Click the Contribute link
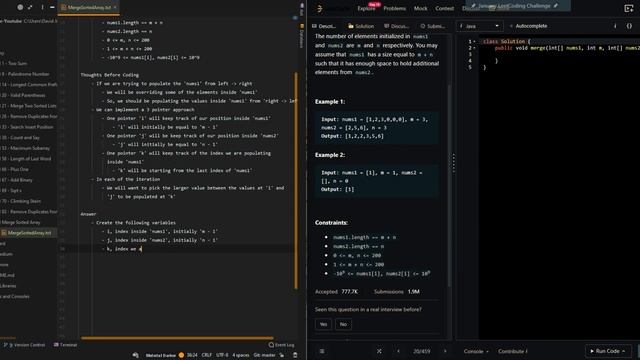Image resolution: width=640 pixels, height=360 pixels. 512,351
